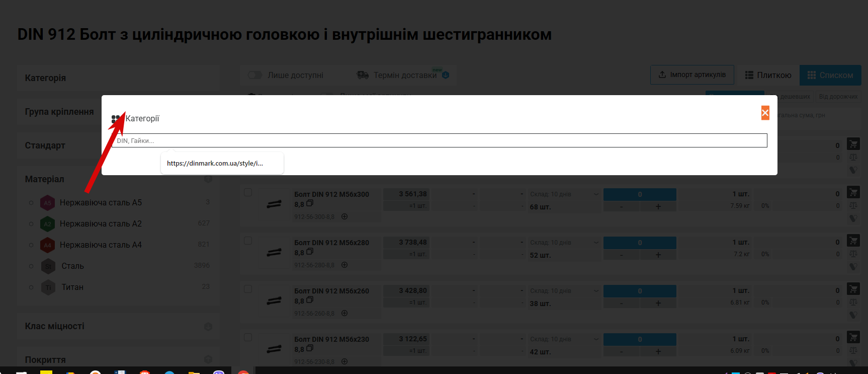This screenshot has height=374, width=868.
Task: Open thumbnail image of Болт M56x300
Action: click(274, 204)
